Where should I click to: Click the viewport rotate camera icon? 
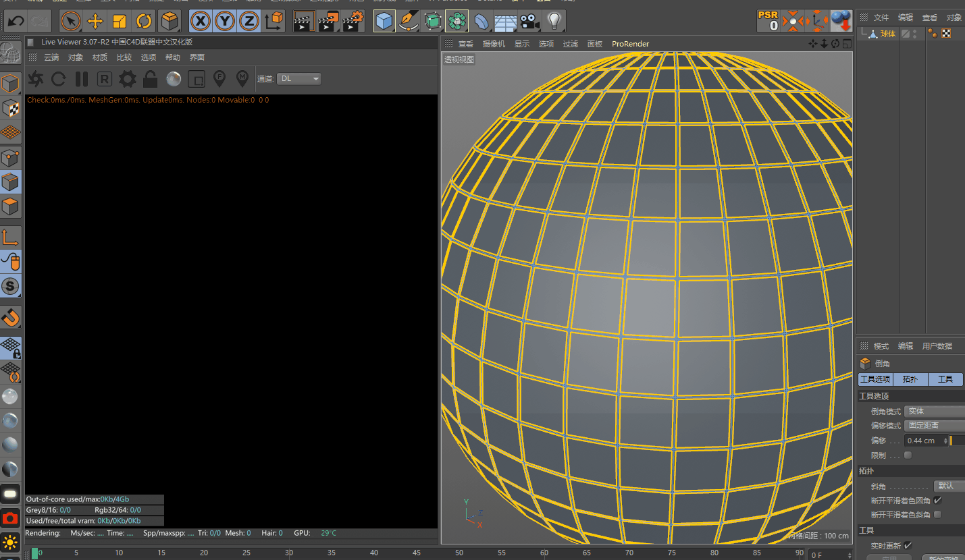[835, 44]
